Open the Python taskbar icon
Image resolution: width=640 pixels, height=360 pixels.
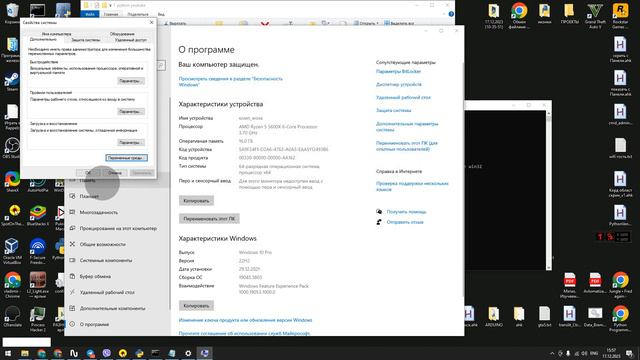(x=139, y=353)
